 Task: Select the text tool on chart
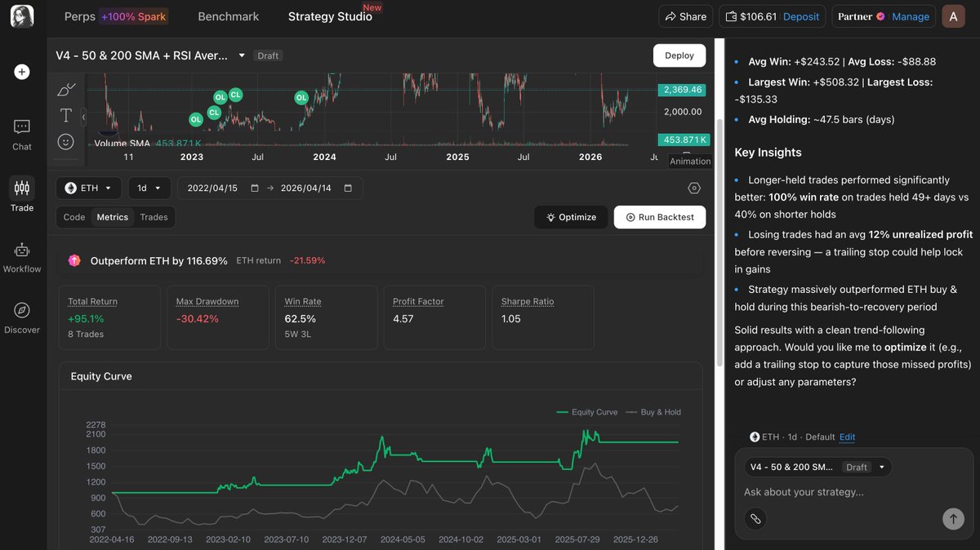click(66, 115)
